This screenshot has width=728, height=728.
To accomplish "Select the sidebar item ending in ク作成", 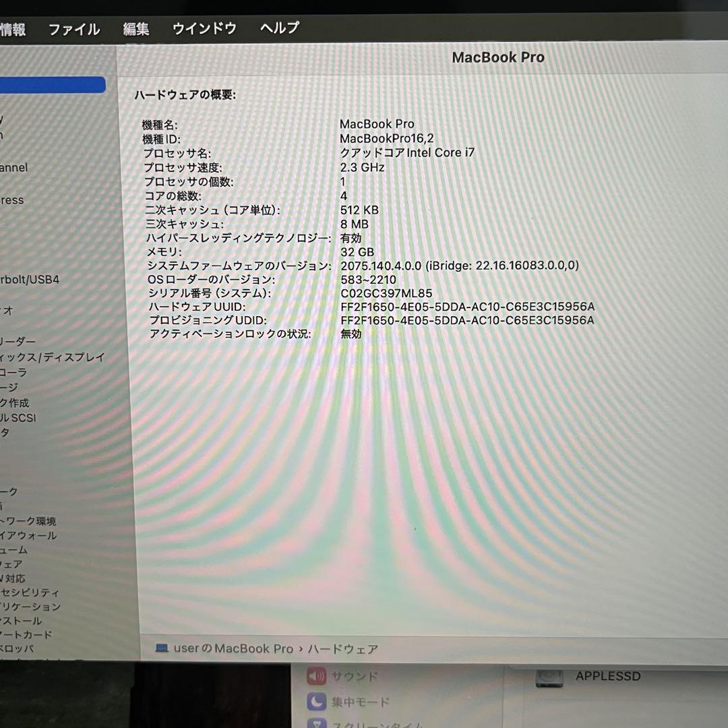I will click(14, 402).
